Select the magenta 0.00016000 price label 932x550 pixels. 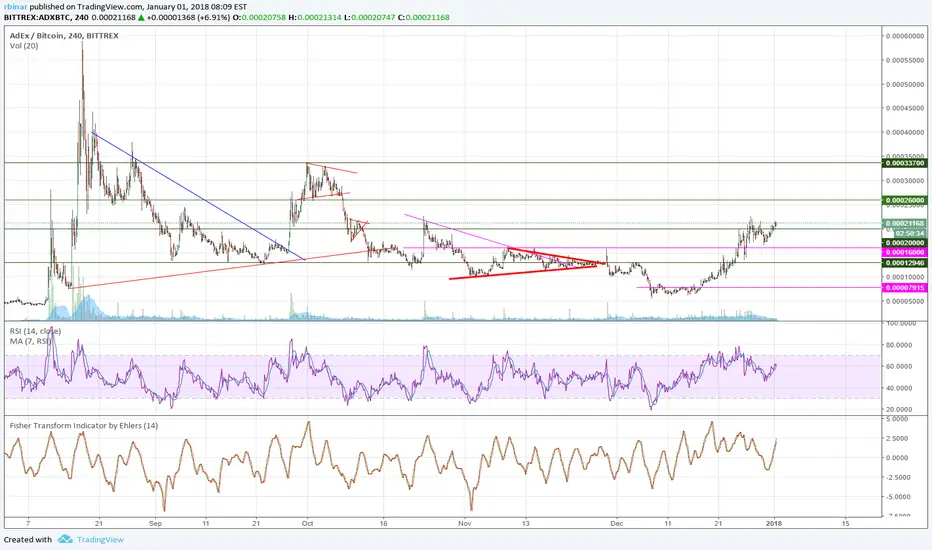(x=905, y=252)
